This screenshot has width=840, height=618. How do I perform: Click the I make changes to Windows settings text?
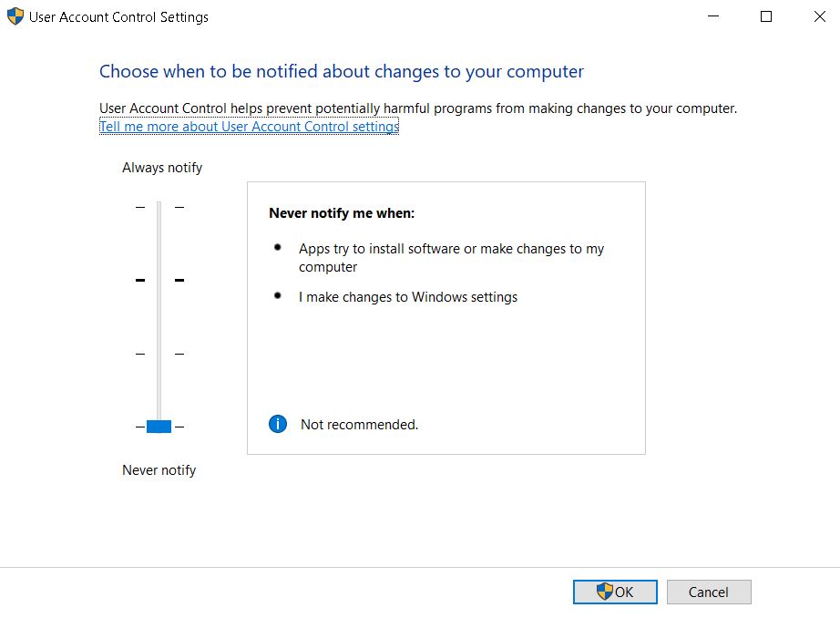click(x=408, y=297)
